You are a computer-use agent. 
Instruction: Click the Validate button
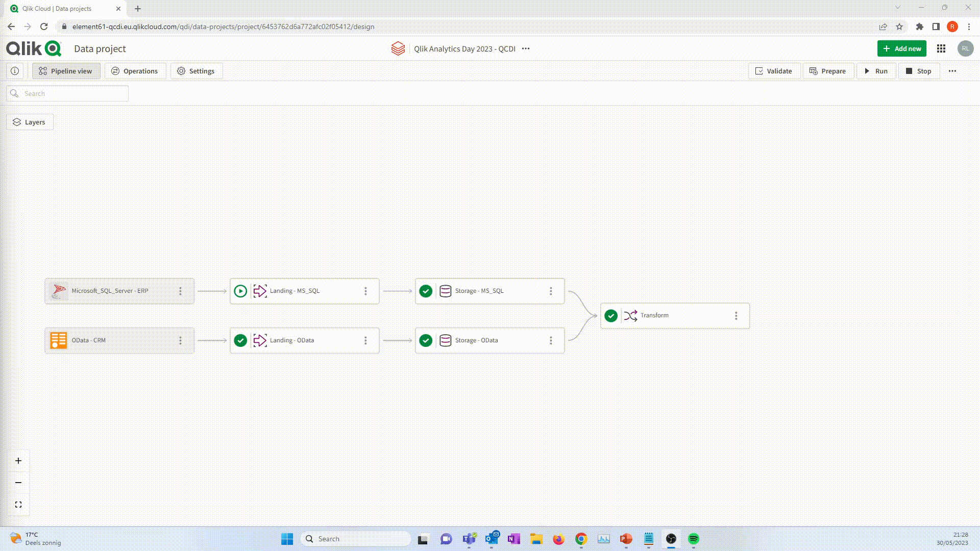point(774,71)
